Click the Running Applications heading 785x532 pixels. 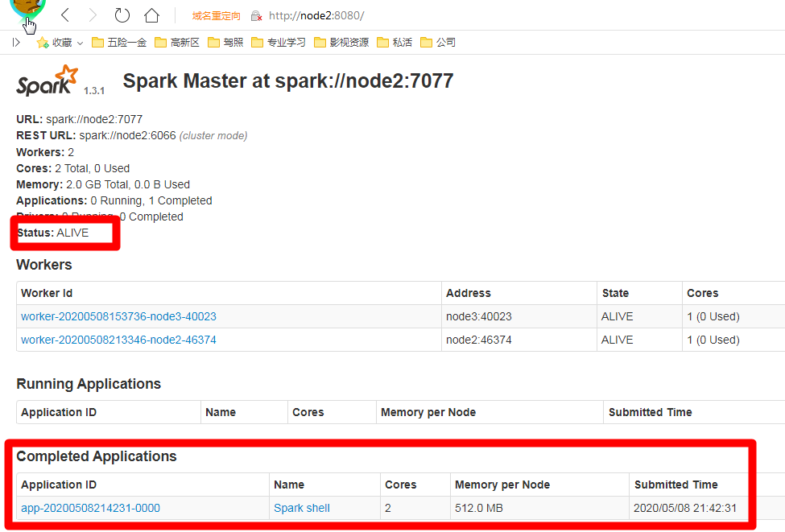click(x=89, y=384)
